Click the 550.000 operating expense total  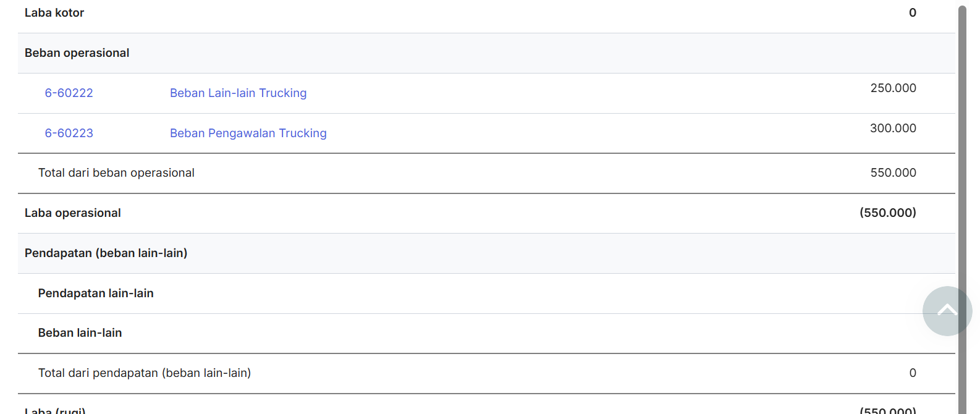893,173
